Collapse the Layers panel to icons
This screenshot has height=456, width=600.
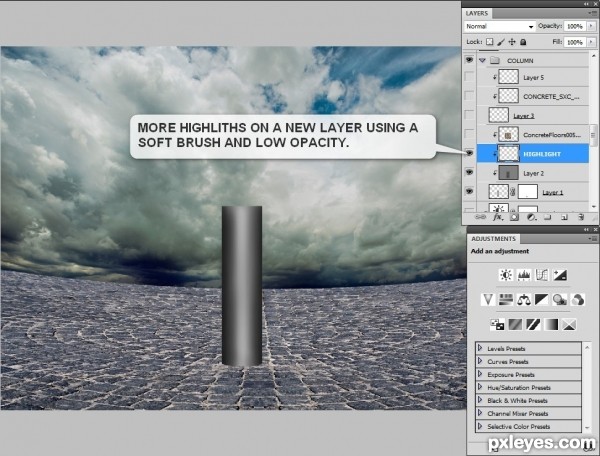click(587, 4)
